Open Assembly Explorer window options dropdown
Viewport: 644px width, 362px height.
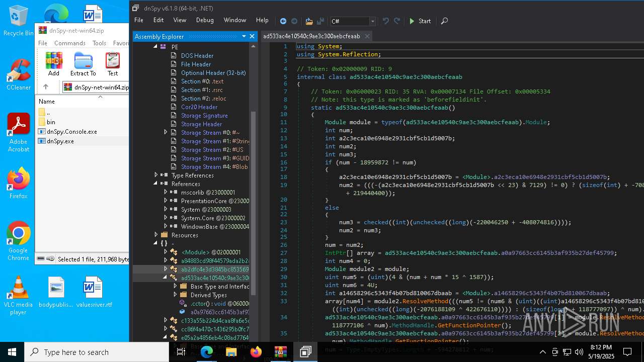coord(243,36)
